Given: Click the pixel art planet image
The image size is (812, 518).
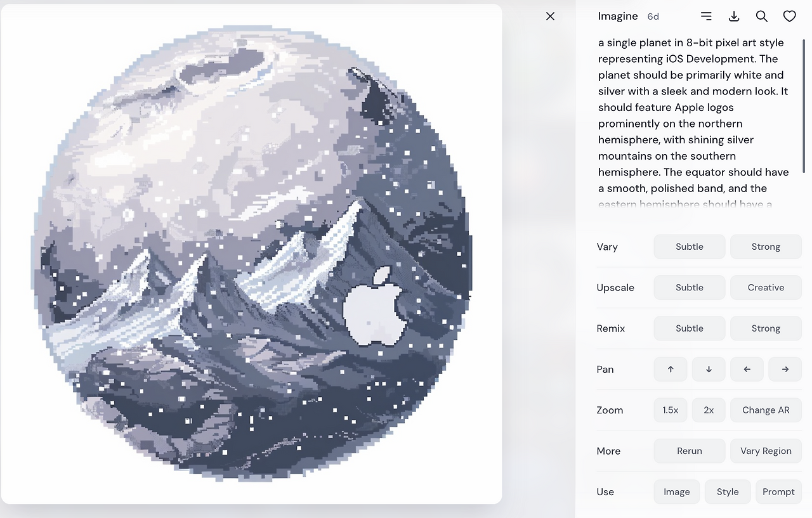Looking at the screenshot, I should pos(252,254).
